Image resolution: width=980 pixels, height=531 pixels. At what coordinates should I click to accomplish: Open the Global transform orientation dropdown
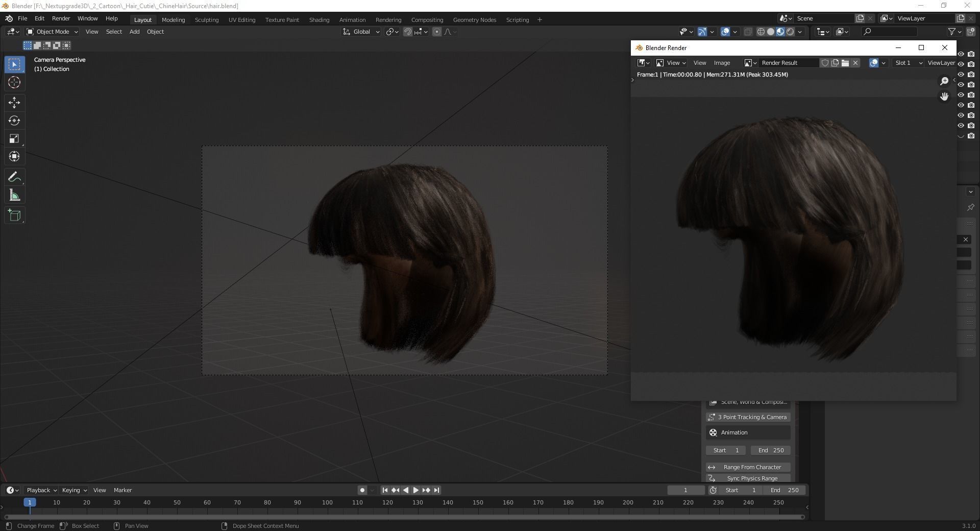pyautogui.click(x=361, y=32)
